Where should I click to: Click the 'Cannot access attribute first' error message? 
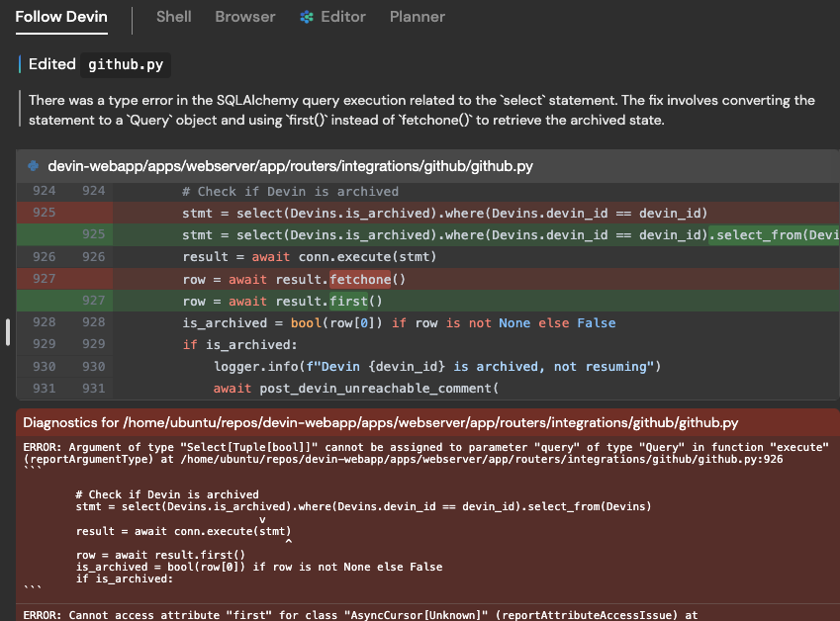tap(359, 615)
